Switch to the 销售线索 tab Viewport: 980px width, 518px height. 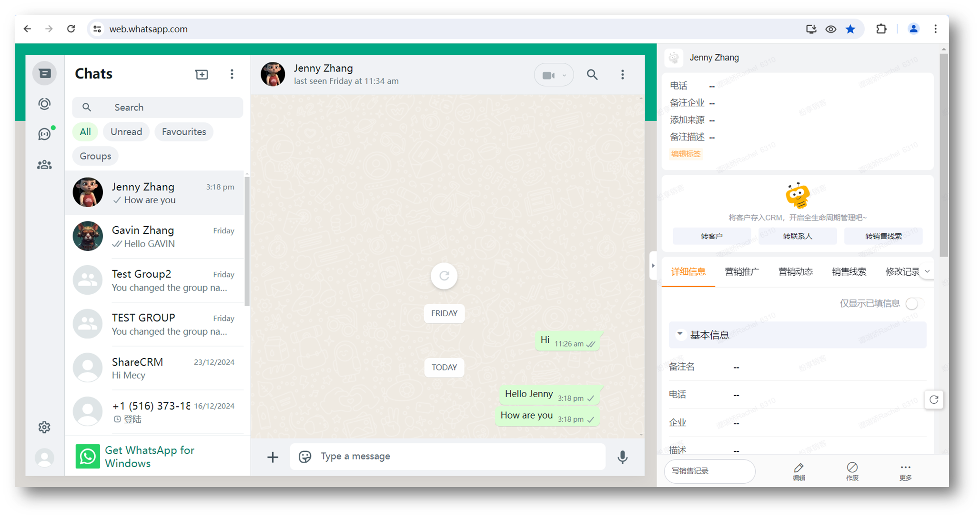point(849,272)
